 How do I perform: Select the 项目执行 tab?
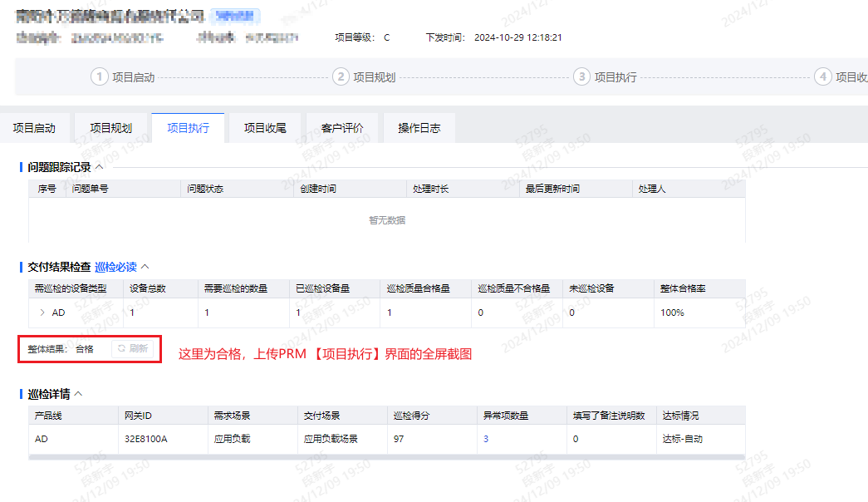188,128
